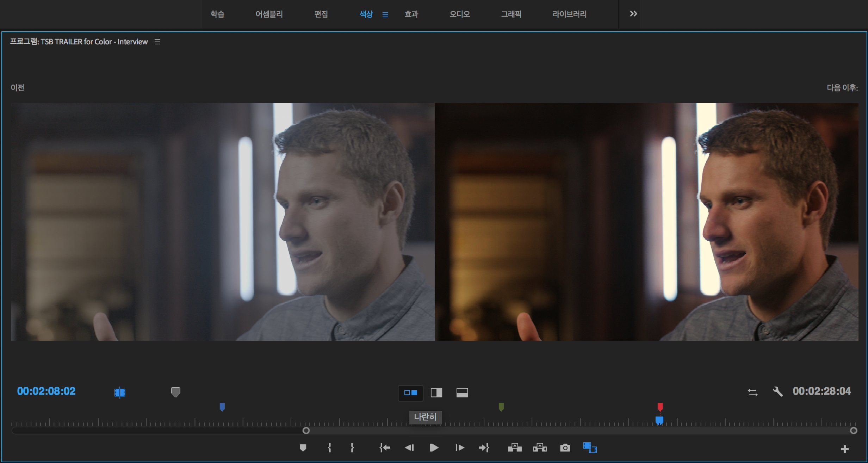
Task: Select vertical split comparison layout
Action: pos(436,393)
